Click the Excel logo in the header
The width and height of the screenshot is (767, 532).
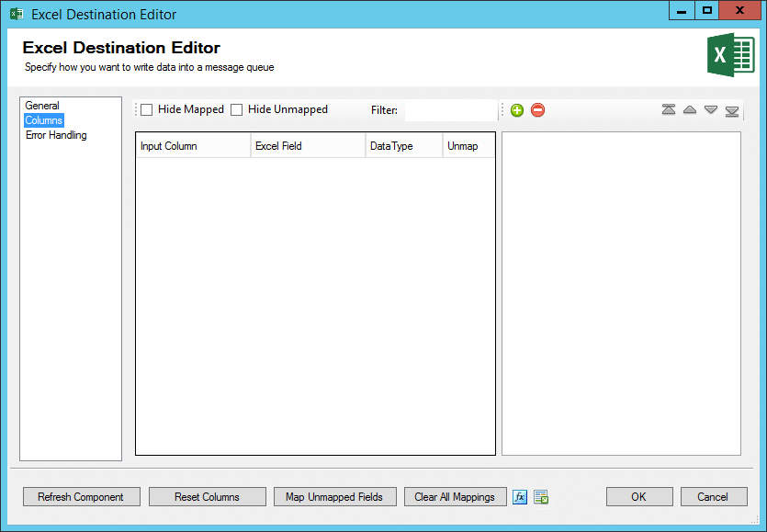tap(730, 55)
